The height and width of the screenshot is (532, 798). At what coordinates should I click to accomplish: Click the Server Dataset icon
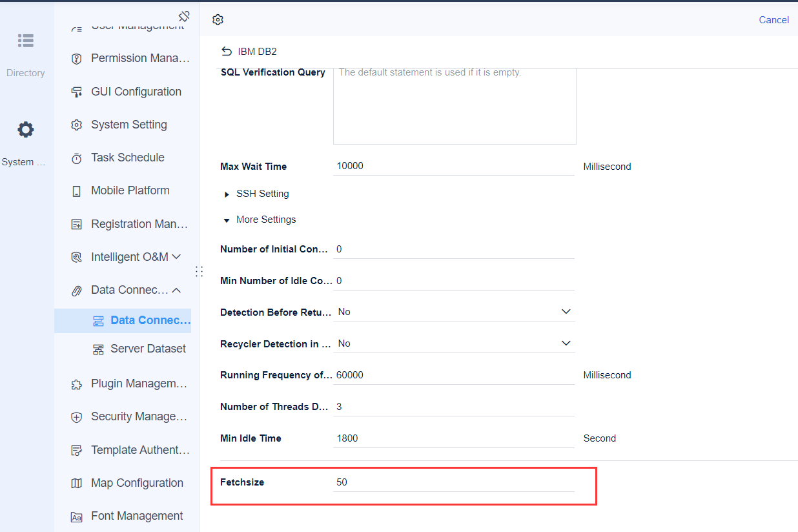(x=99, y=349)
